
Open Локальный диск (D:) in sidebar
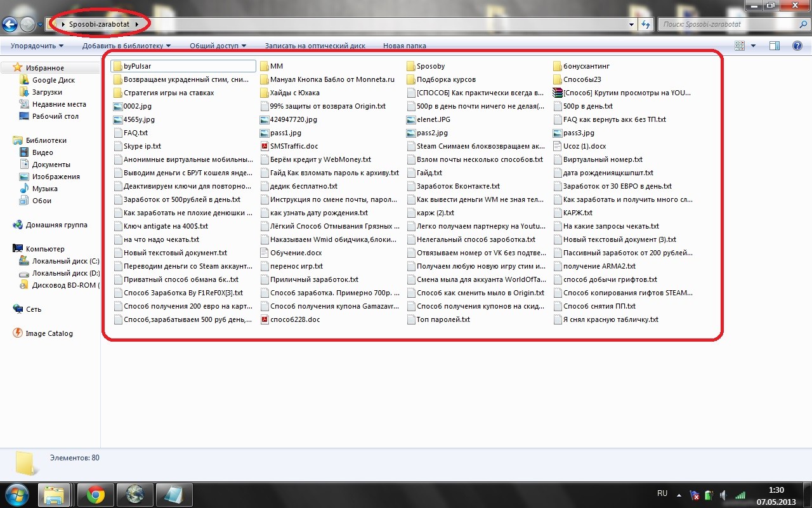click(x=59, y=273)
